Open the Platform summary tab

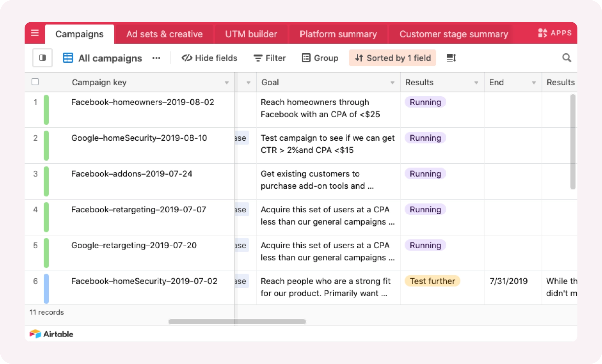pyautogui.click(x=338, y=34)
